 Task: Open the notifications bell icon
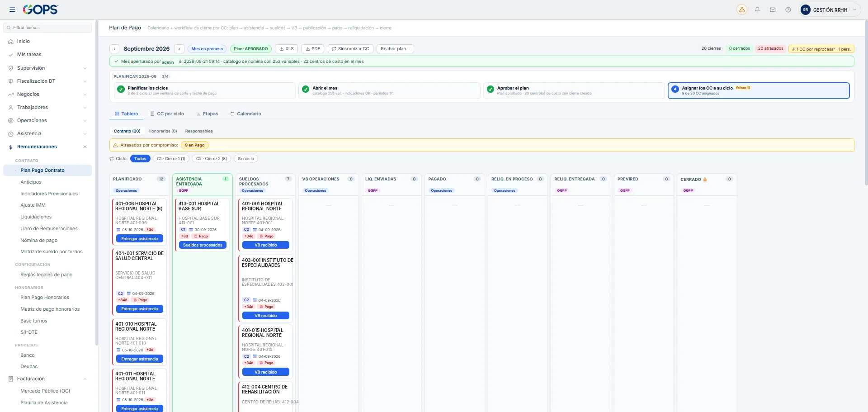pos(757,9)
